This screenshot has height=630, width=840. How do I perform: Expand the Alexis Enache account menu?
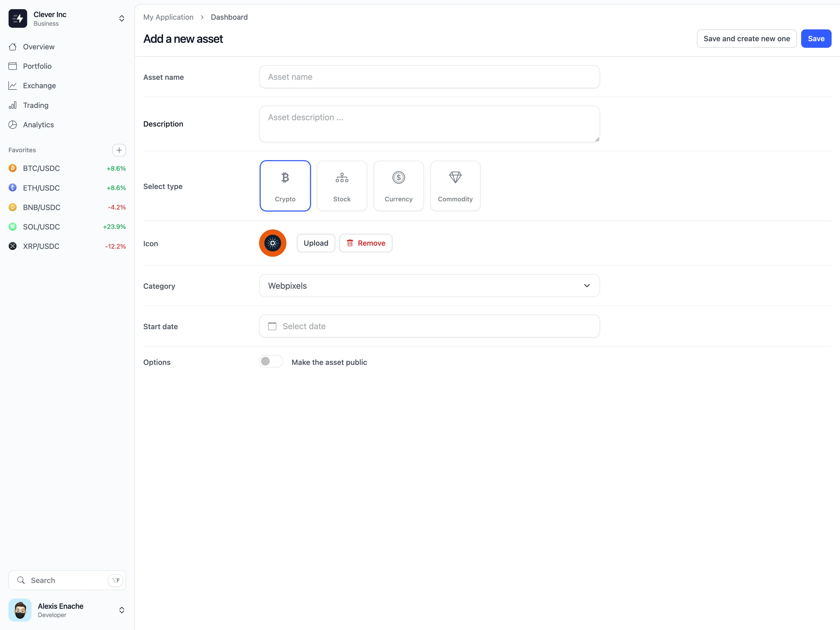[x=122, y=610]
